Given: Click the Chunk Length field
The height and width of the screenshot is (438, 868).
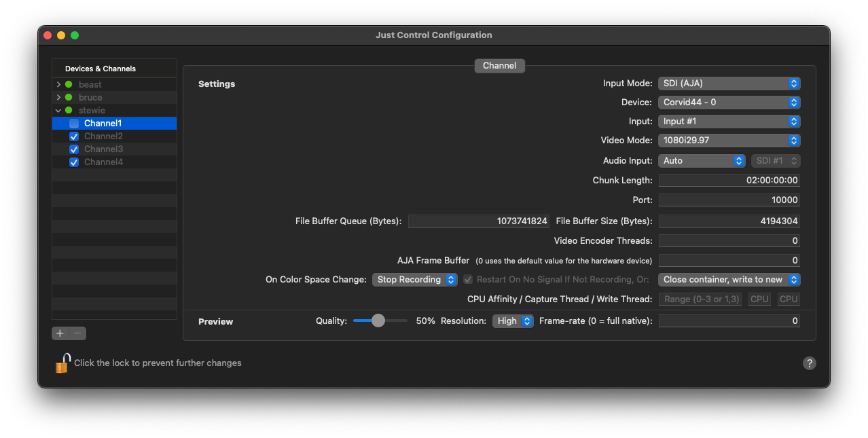Looking at the screenshot, I should (729, 181).
